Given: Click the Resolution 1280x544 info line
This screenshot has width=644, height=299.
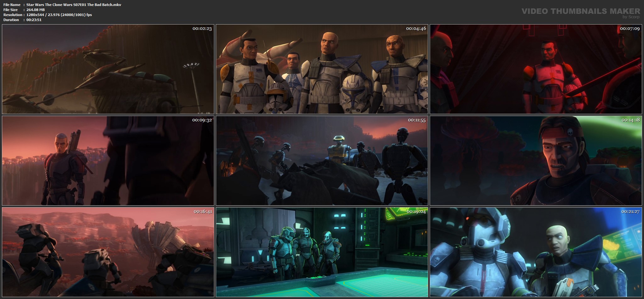Looking at the screenshot, I should pos(48,15).
